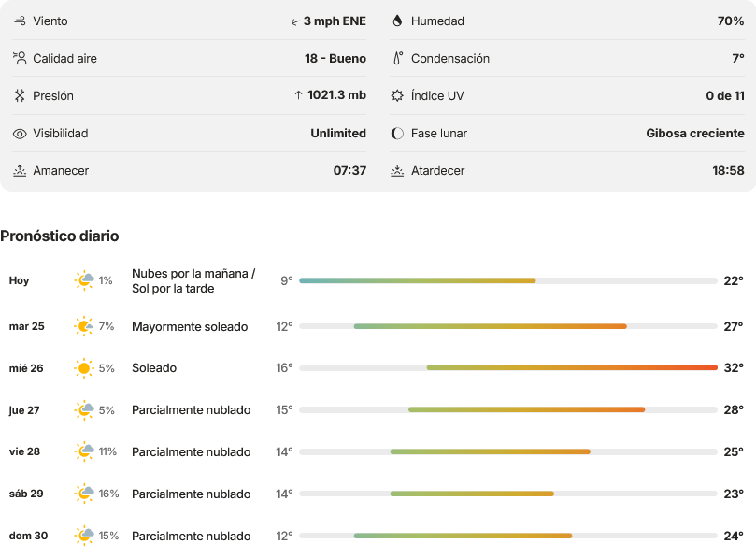Click the partly cloudy icon for Hoy
756x558 pixels.
pos(84,280)
